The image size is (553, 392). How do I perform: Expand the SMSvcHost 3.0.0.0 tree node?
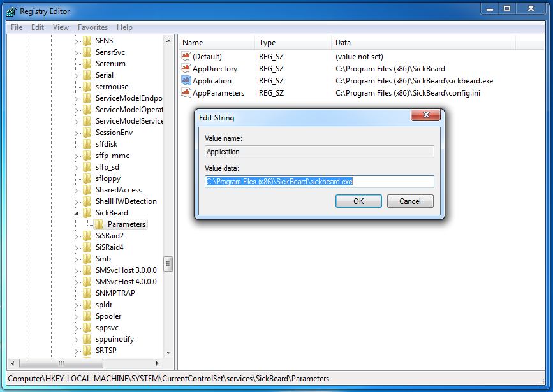pyautogui.click(x=76, y=271)
